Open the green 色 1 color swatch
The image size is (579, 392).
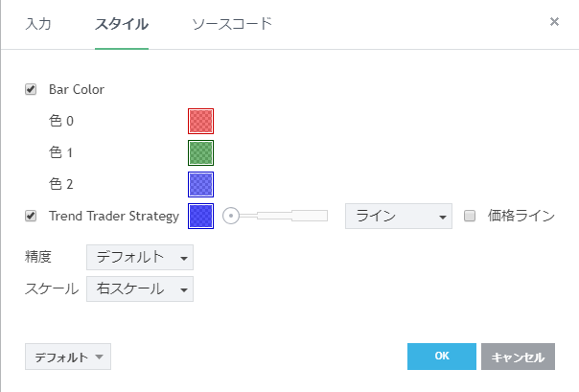[200, 152]
